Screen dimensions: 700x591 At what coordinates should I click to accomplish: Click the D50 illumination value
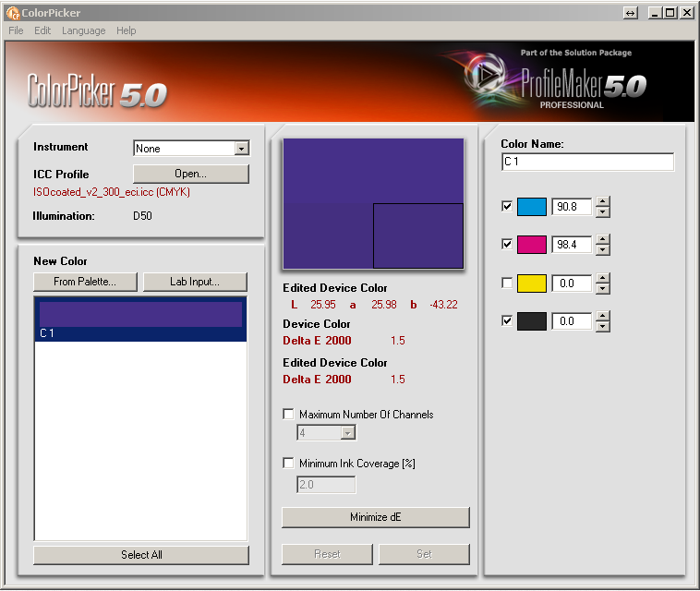pos(142,216)
